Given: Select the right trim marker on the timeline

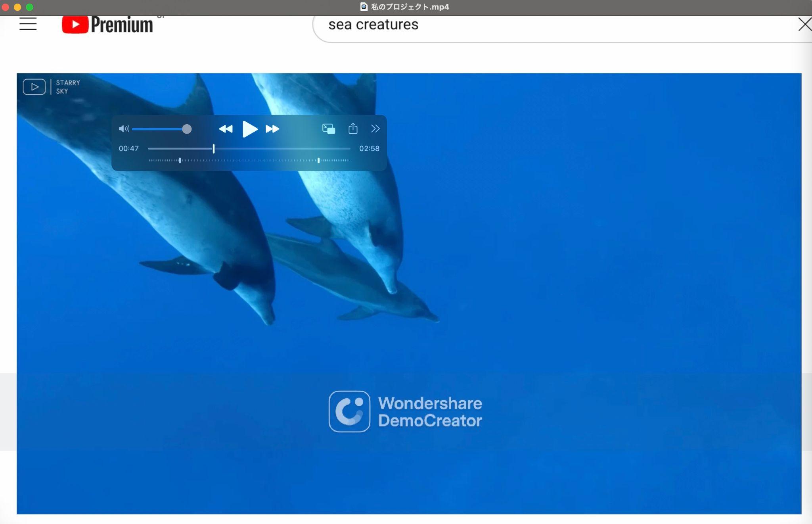Looking at the screenshot, I should tap(318, 160).
